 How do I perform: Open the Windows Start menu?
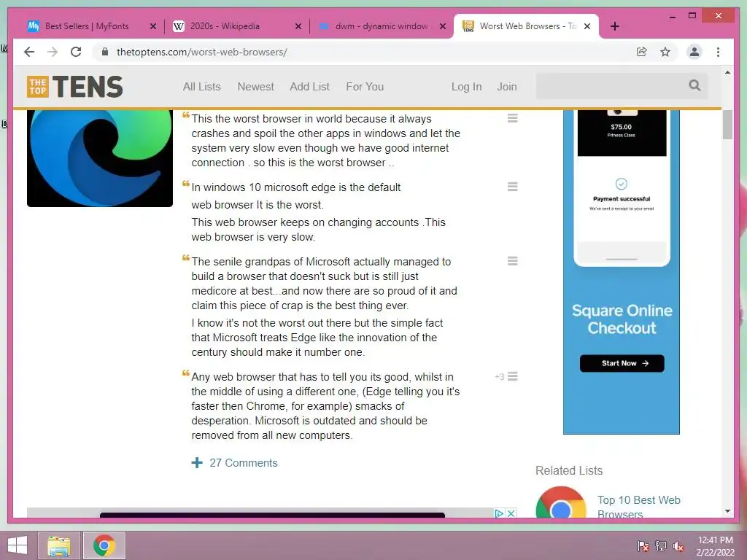(x=18, y=545)
